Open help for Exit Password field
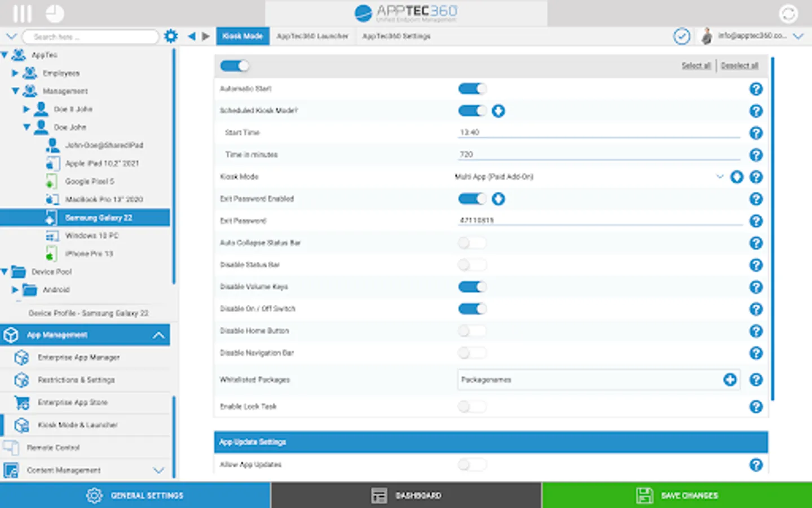Image resolution: width=812 pixels, height=508 pixels. click(756, 221)
